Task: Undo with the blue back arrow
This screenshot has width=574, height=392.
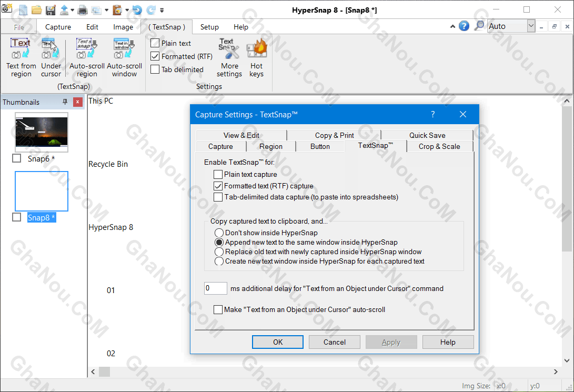Action: tap(137, 10)
